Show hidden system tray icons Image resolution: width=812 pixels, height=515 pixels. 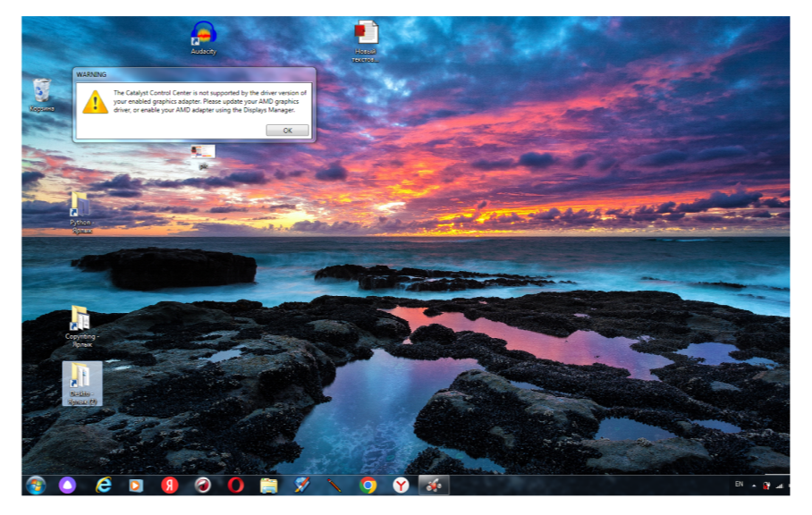click(754, 485)
